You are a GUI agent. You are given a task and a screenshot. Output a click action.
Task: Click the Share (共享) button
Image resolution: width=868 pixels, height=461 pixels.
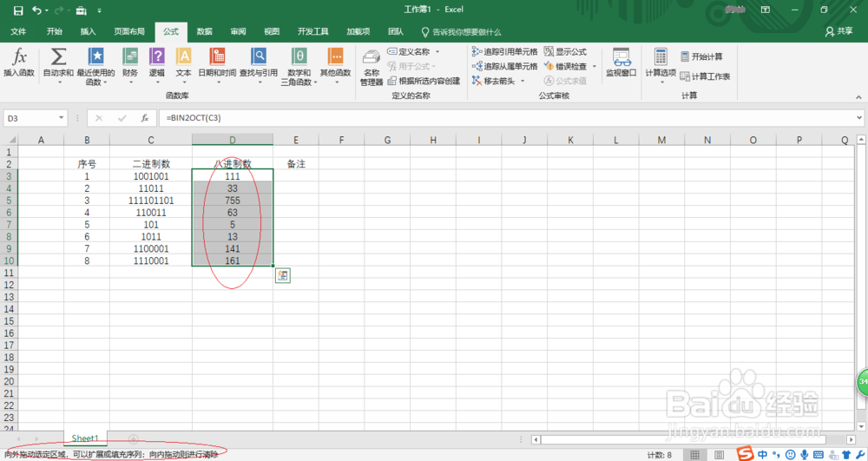838,31
